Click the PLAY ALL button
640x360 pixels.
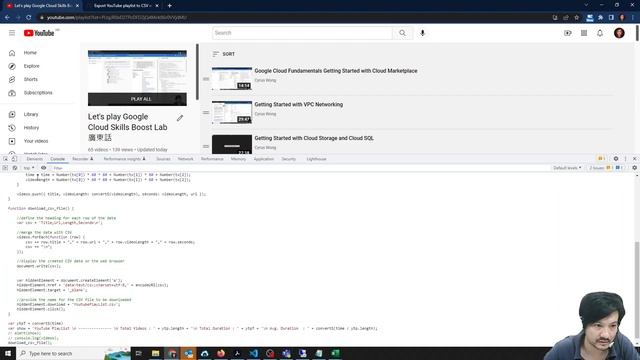tap(137, 99)
